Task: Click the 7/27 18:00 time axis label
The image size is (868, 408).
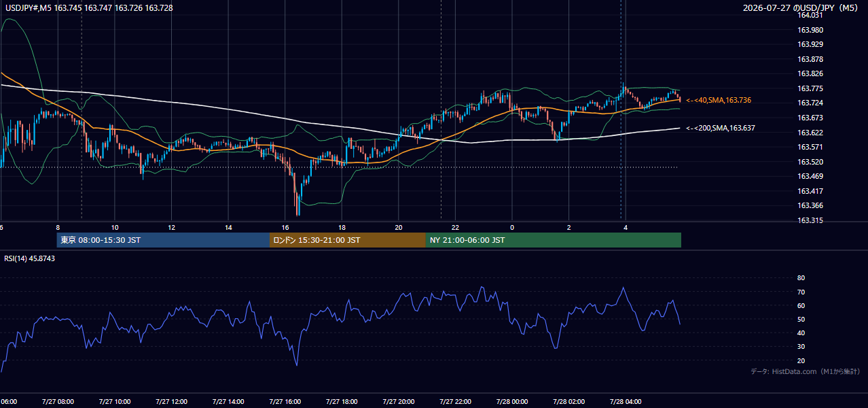Action: (x=342, y=401)
